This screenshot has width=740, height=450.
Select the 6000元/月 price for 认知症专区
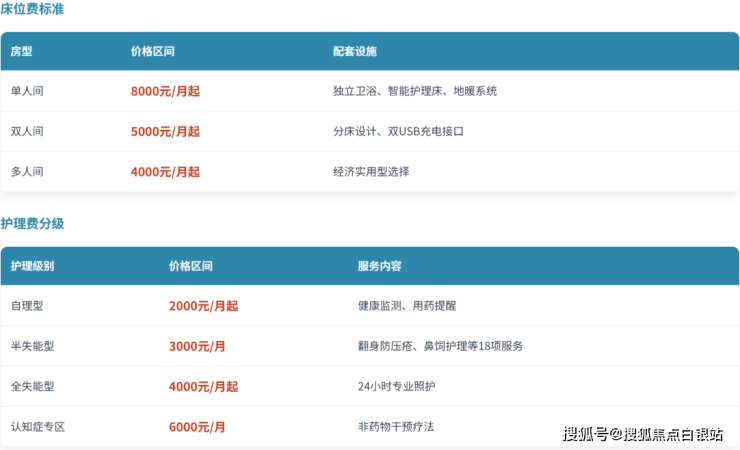(x=197, y=427)
